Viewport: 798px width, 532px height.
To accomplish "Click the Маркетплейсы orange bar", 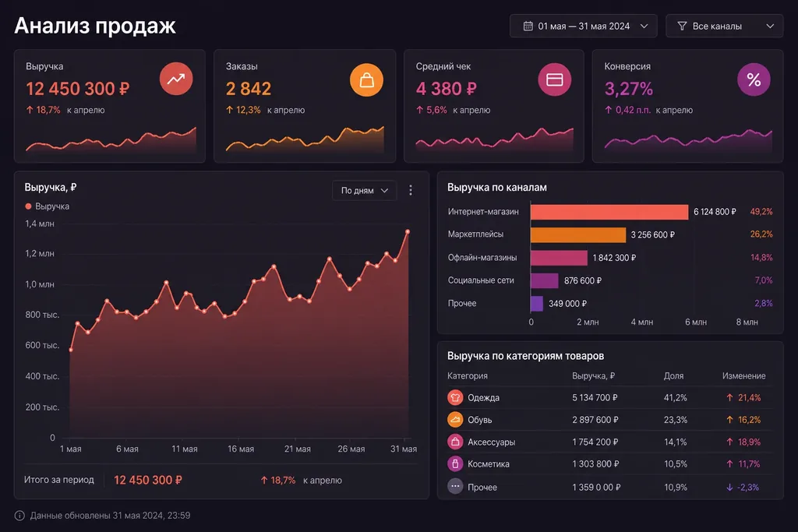I will (x=578, y=234).
